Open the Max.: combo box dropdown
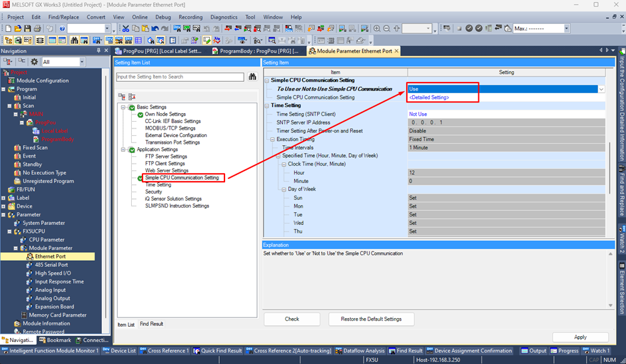626x364 pixels. [x=566, y=29]
